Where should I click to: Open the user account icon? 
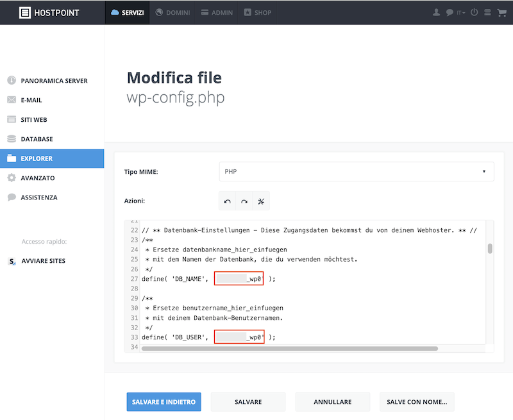pyautogui.click(x=436, y=12)
